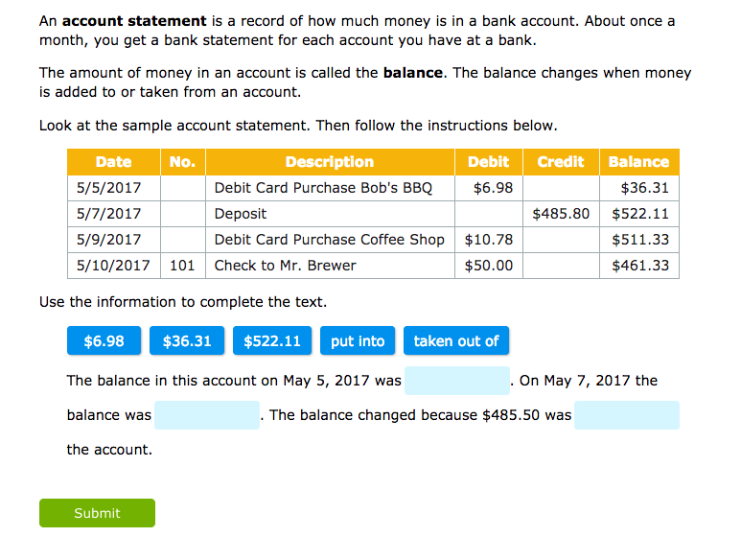Click the Description column header
Viewport: 741px width, 560px height.
point(330,162)
